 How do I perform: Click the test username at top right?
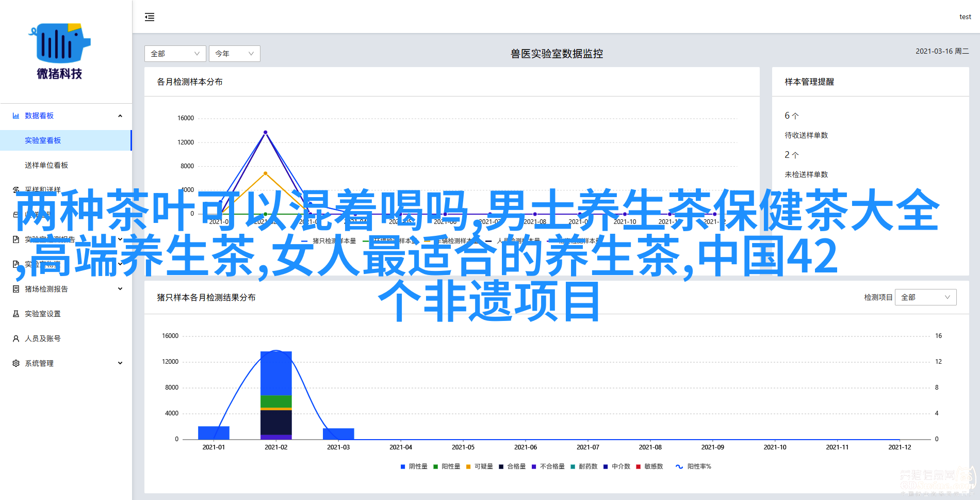point(965,17)
